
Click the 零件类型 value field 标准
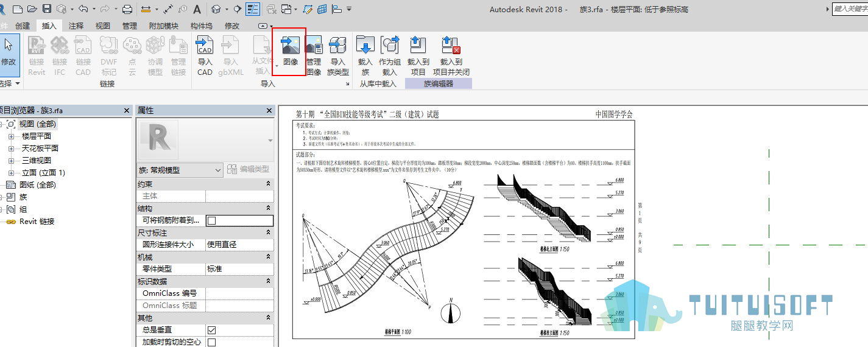pyautogui.click(x=239, y=269)
